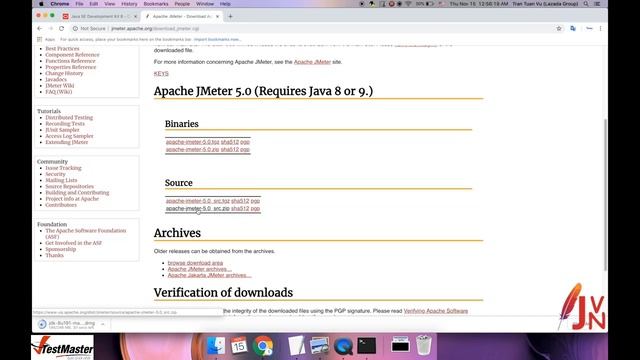Open the Apache JMeter archives link
The image size is (640, 360).
(x=200, y=269)
